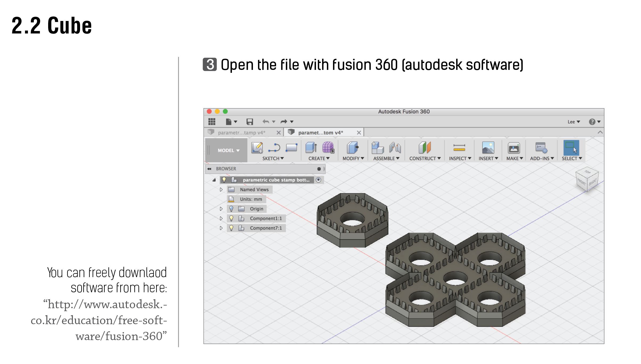This screenshot has height=364, width=641.
Task: Expand the Component1:1 node
Action: [x=221, y=218]
